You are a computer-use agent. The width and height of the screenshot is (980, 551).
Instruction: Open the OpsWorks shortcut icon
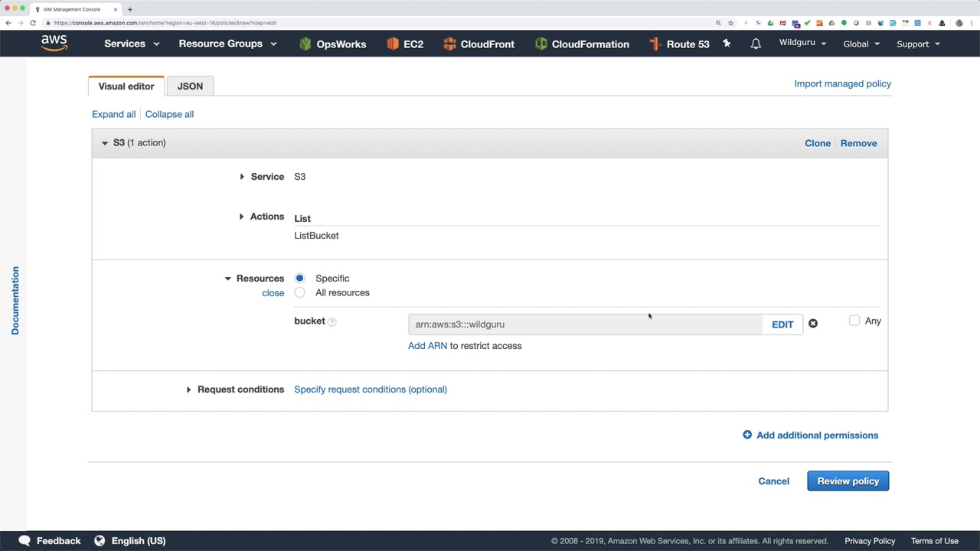click(x=305, y=44)
